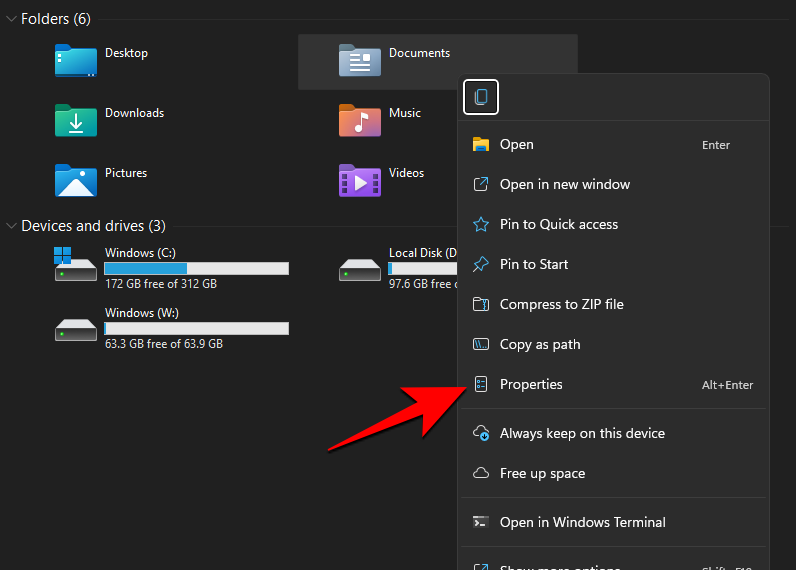Choose Free up space option
Image resolution: width=796 pixels, height=570 pixels.
[613, 474]
